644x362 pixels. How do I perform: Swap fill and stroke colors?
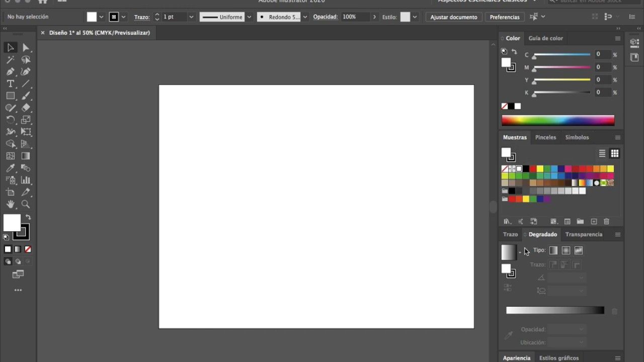tap(28, 216)
